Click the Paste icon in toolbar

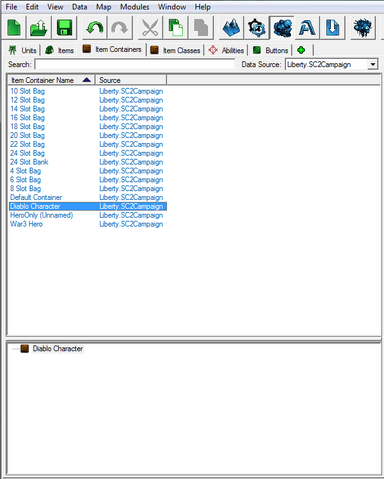(200, 28)
